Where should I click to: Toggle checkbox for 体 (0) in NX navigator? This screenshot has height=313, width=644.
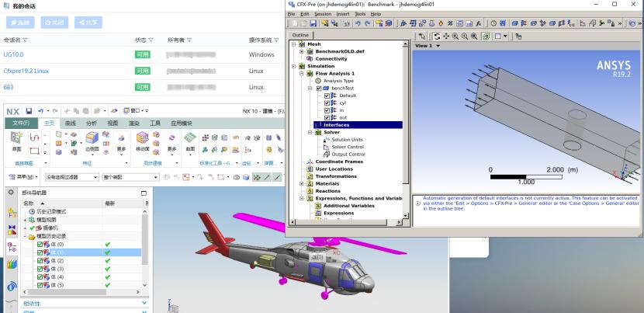(x=40, y=245)
